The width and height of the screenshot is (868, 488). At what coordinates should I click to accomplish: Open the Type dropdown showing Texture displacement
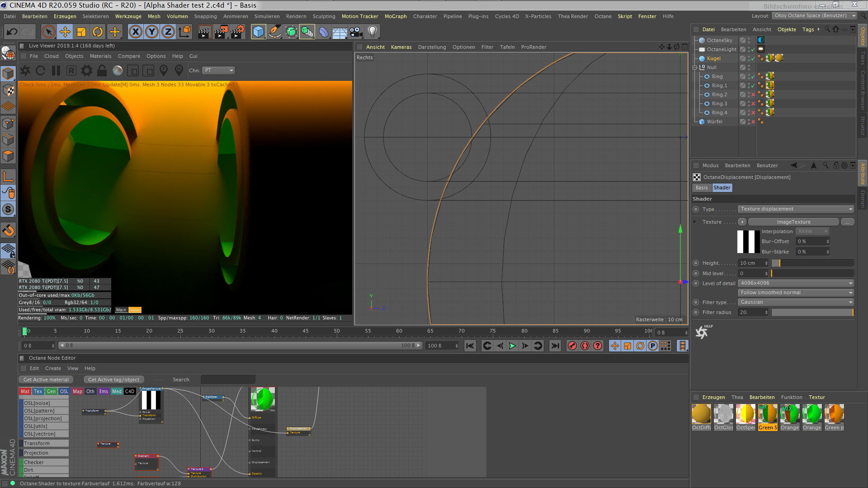click(796, 209)
